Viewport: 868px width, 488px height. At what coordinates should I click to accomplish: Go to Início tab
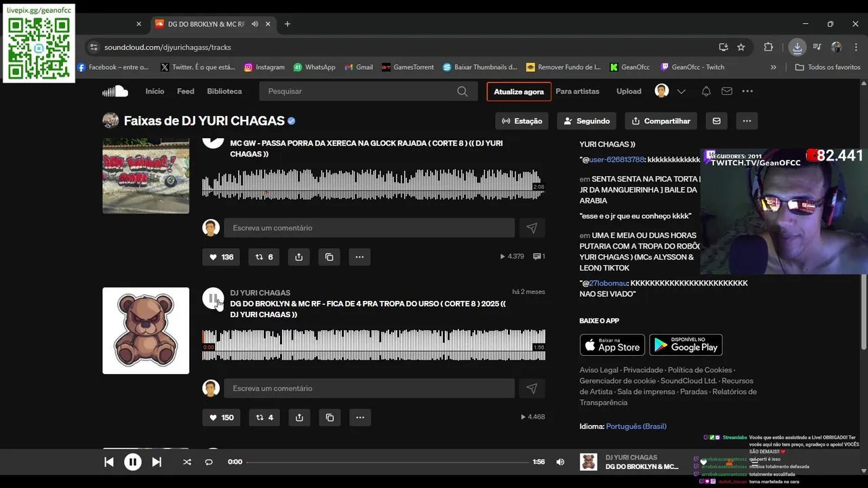155,91
